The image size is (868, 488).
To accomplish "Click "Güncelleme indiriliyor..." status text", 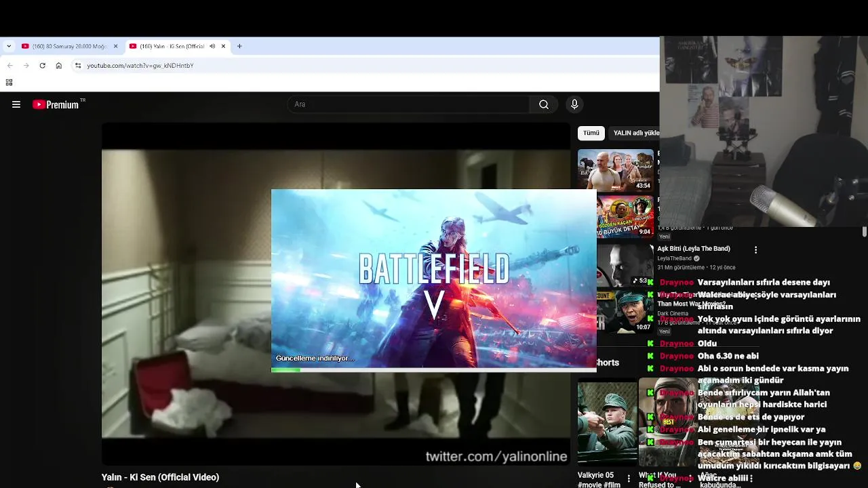I will 315,358.
